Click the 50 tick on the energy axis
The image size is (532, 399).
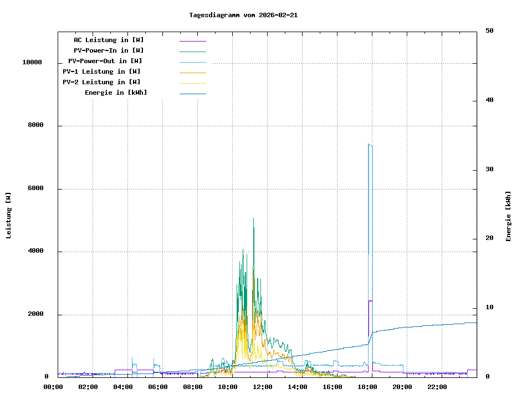coord(489,31)
